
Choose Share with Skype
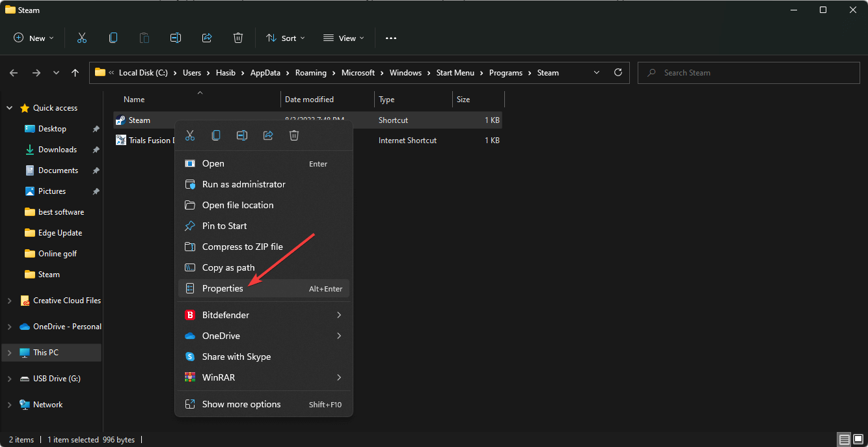264,357
